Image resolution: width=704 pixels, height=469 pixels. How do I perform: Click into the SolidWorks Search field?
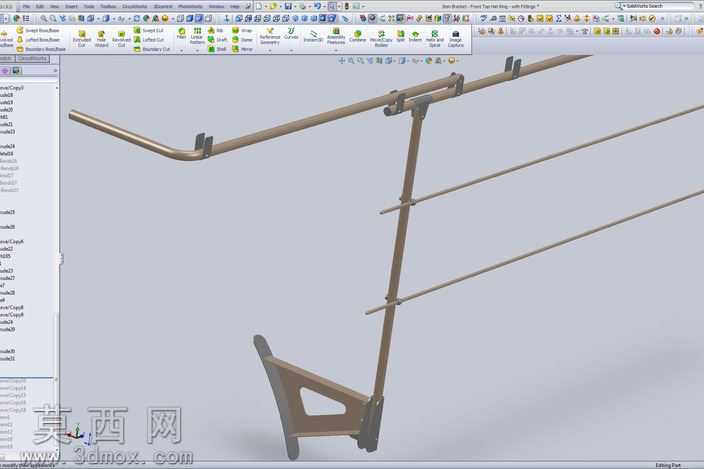(658, 6)
